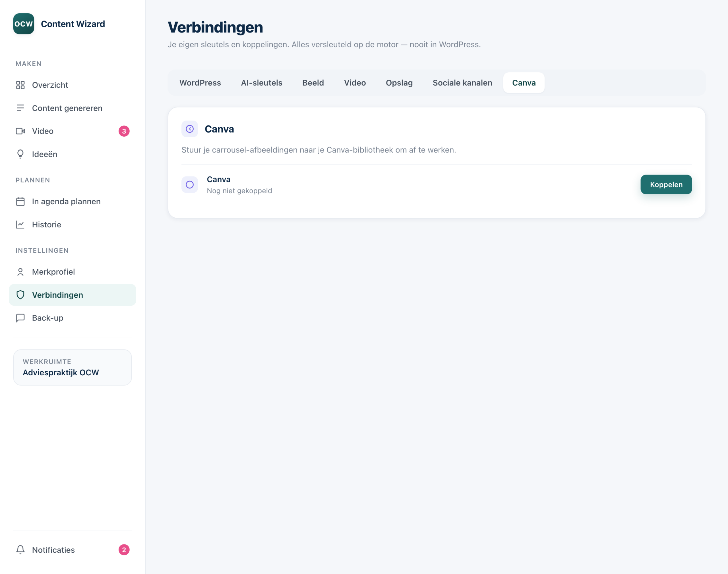Go to Content genereren
The image size is (728, 574).
pos(73,108)
